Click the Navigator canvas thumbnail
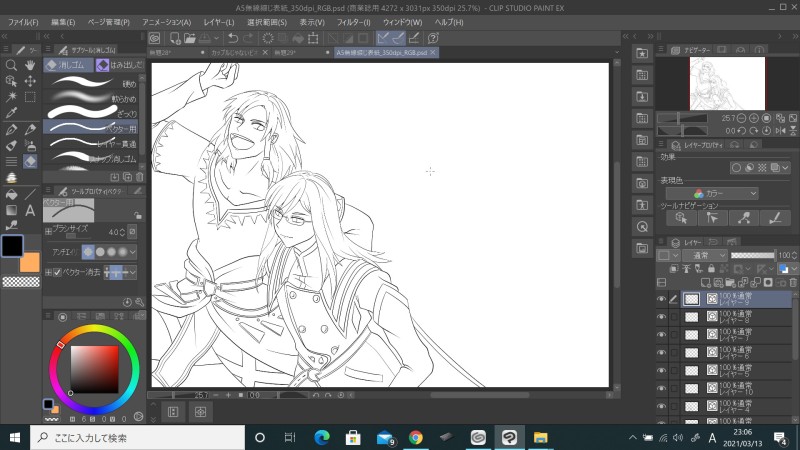The image size is (800, 450). (x=727, y=83)
